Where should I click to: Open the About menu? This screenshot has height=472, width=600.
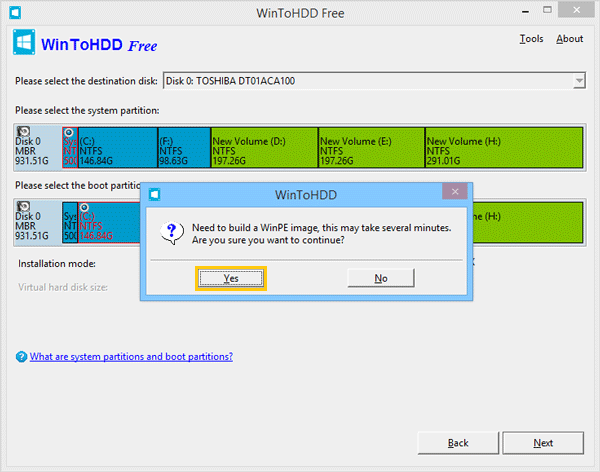(569, 39)
